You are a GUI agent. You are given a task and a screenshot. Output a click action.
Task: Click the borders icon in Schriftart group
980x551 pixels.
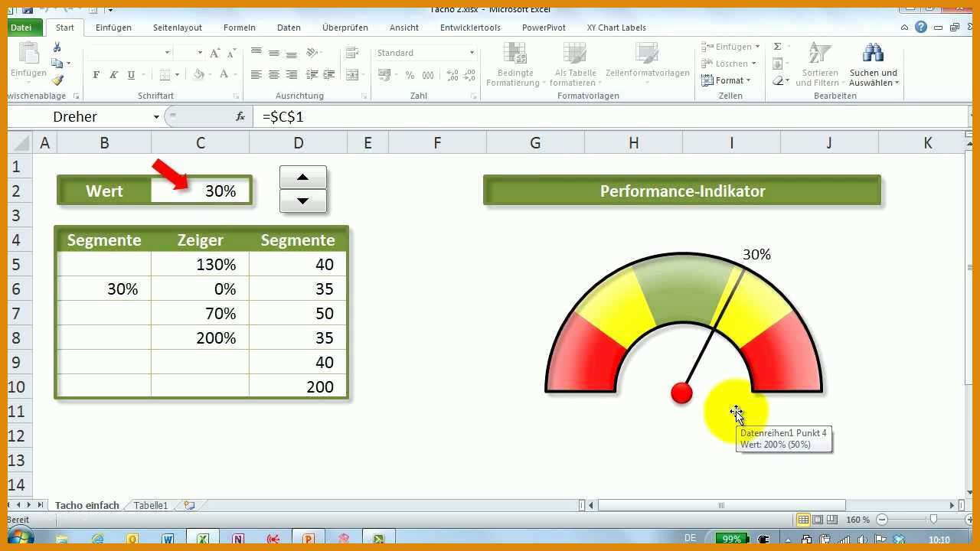(165, 75)
